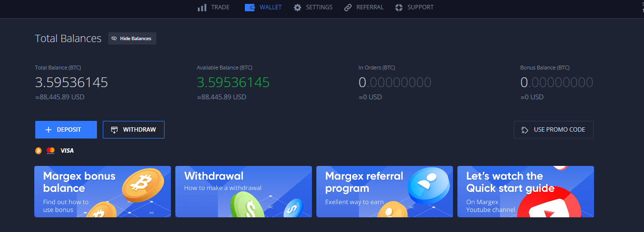644x232 pixels.
Task: Click the Bonus Balance 0.00000000 value
Action: pyautogui.click(x=557, y=82)
